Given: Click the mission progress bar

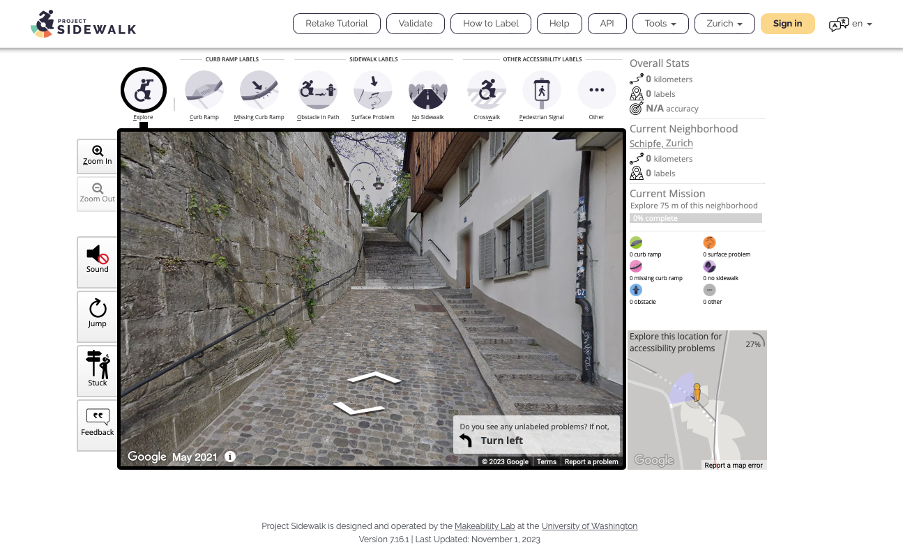Looking at the screenshot, I should pos(695,217).
